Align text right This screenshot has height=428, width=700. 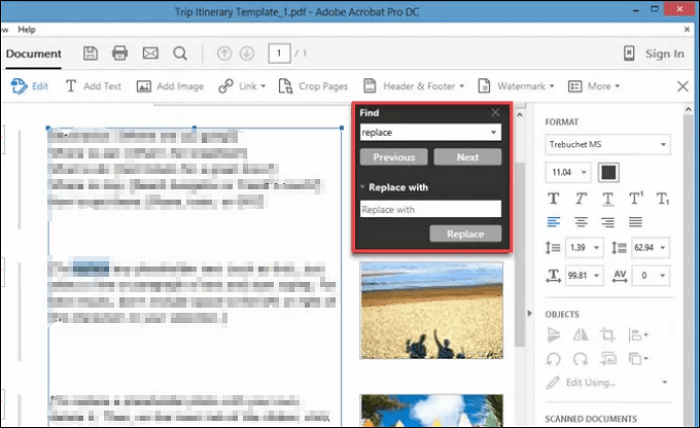click(x=608, y=222)
